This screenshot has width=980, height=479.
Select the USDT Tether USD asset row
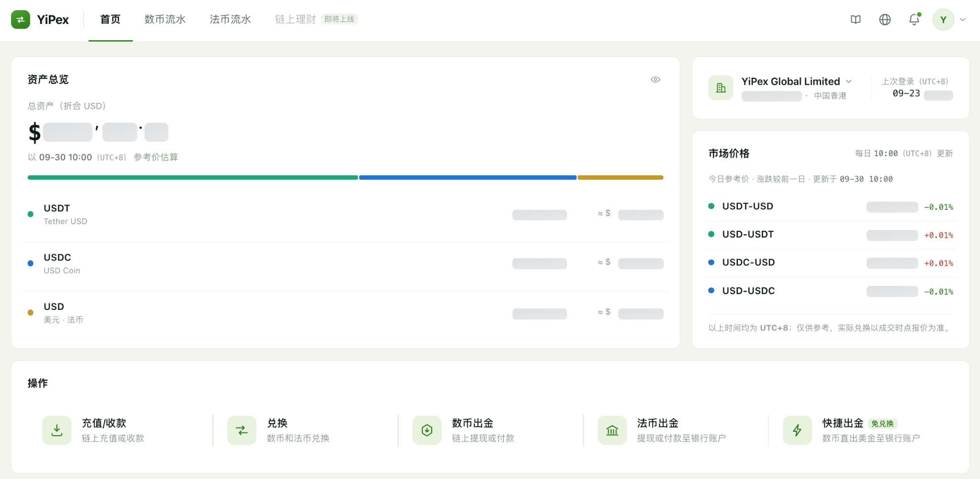coord(345,215)
